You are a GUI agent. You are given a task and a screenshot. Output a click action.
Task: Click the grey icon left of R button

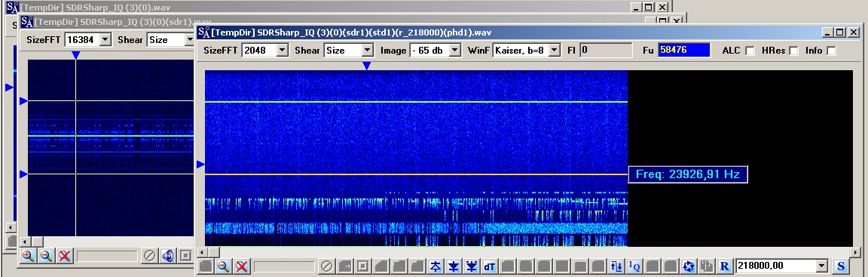(706, 266)
